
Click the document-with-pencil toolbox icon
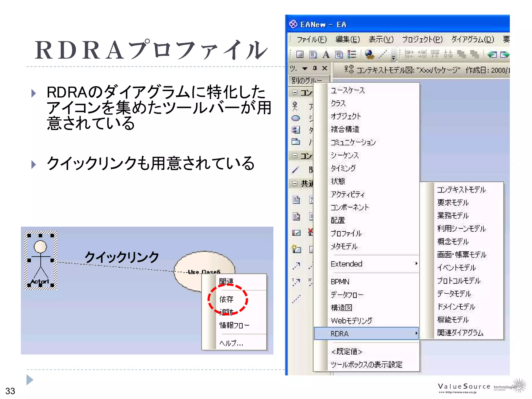click(x=296, y=216)
